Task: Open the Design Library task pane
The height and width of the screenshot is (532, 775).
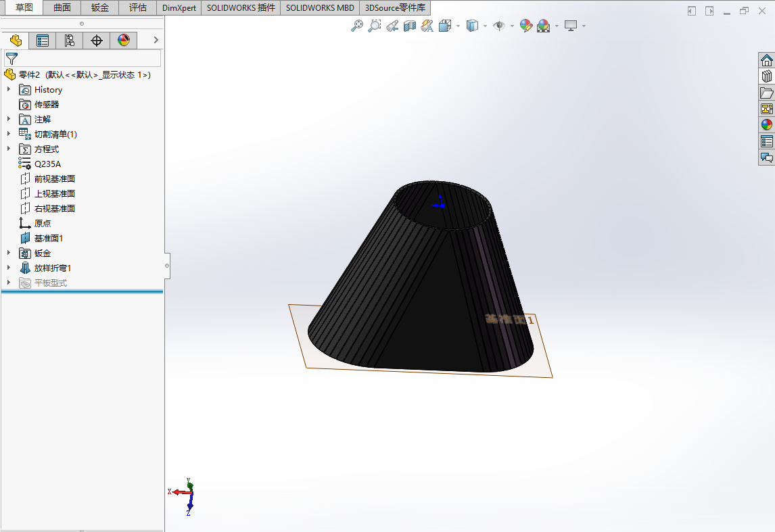Action: 767,76
